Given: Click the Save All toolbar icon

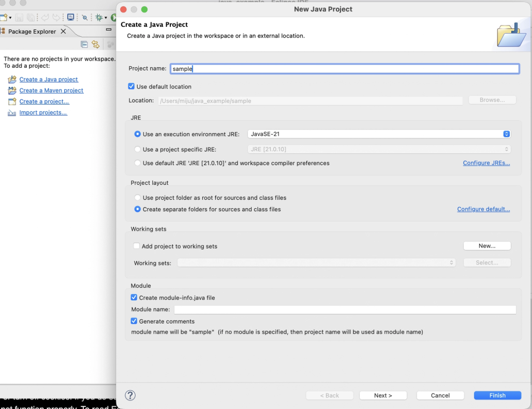Looking at the screenshot, I should coord(31,17).
